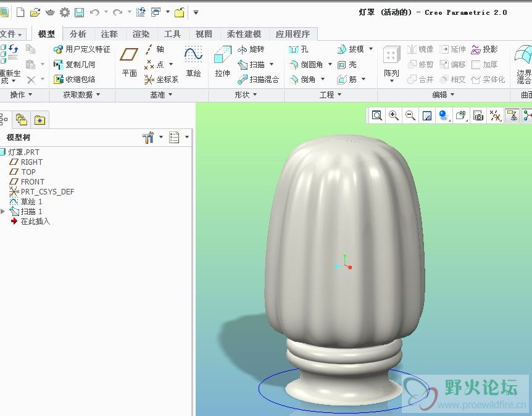
Task: Open the display style sphere icon
Action: click(444, 115)
